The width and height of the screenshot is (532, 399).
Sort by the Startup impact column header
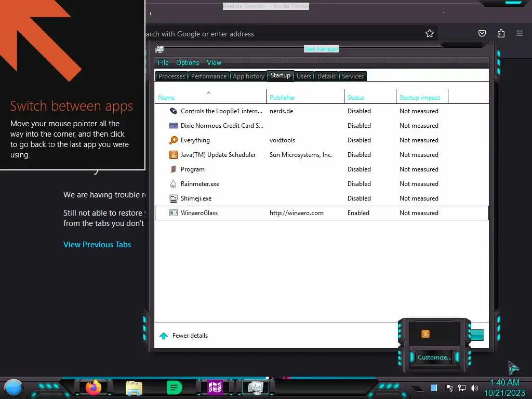click(422, 97)
